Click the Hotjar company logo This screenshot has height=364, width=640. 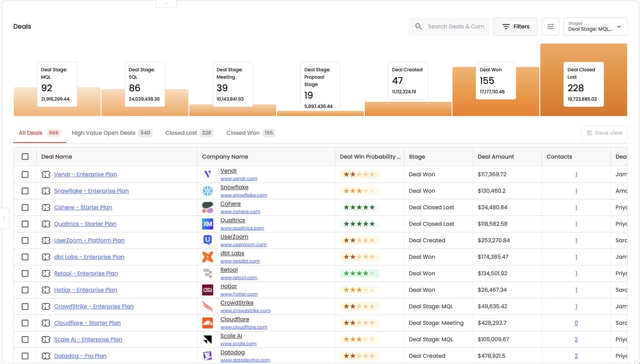(208, 290)
